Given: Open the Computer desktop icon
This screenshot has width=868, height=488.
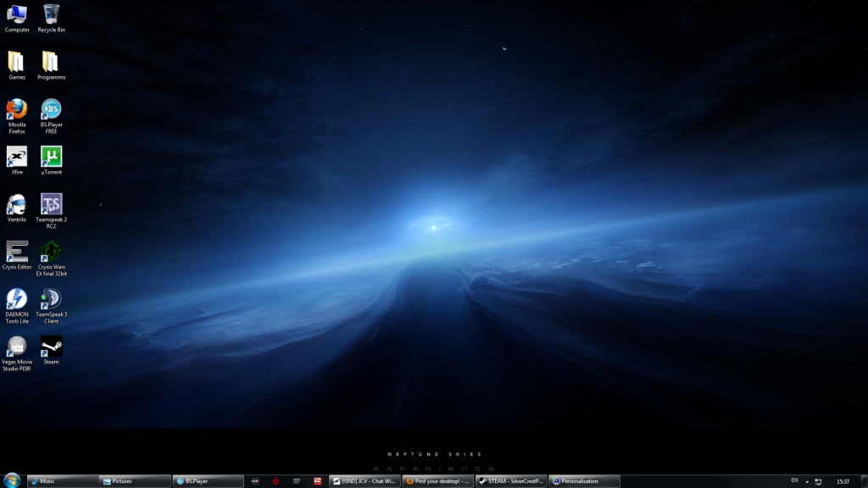Looking at the screenshot, I should (x=17, y=14).
